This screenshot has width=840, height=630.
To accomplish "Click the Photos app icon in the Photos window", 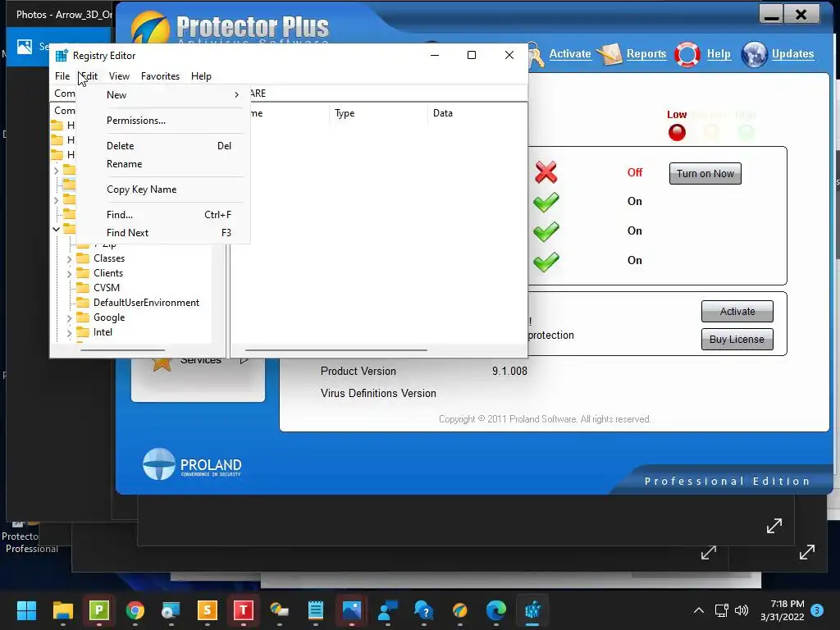I will (x=24, y=47).
